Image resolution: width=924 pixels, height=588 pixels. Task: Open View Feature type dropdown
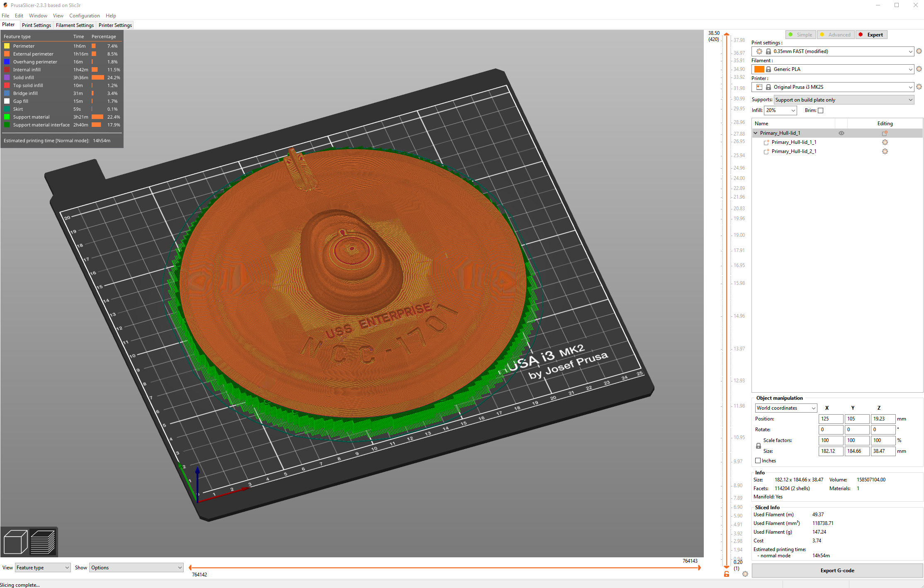pos(43,568)
